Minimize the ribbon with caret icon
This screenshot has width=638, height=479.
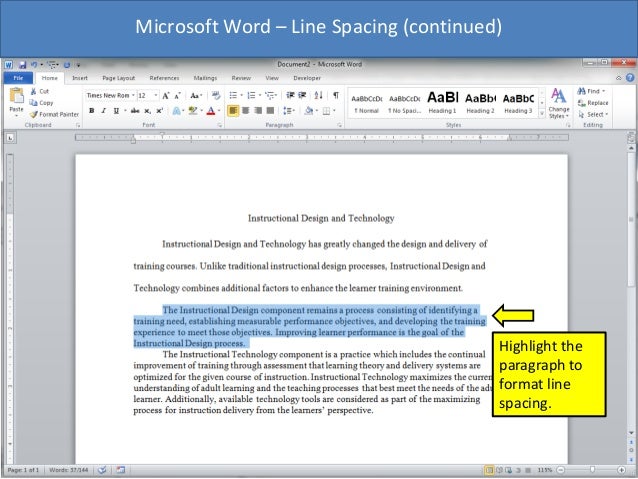[618, 78]
